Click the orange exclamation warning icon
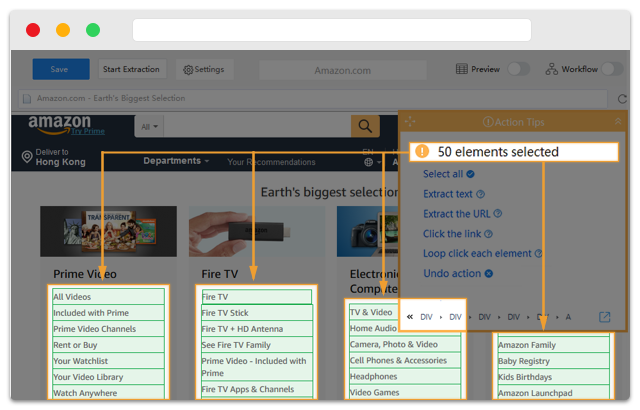The image size is (640, 410). point(422,151)
